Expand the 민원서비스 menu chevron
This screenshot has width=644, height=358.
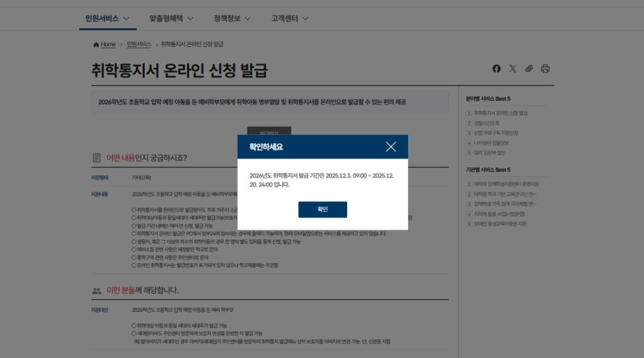[126, 18]
